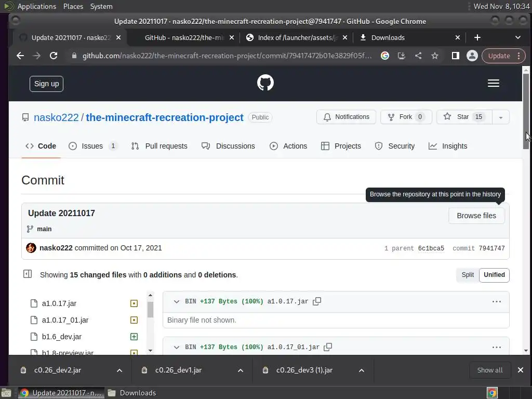Open the-minecraft-recreation-project repo link
The image size is (532, 399).
[x=165, y=117]
